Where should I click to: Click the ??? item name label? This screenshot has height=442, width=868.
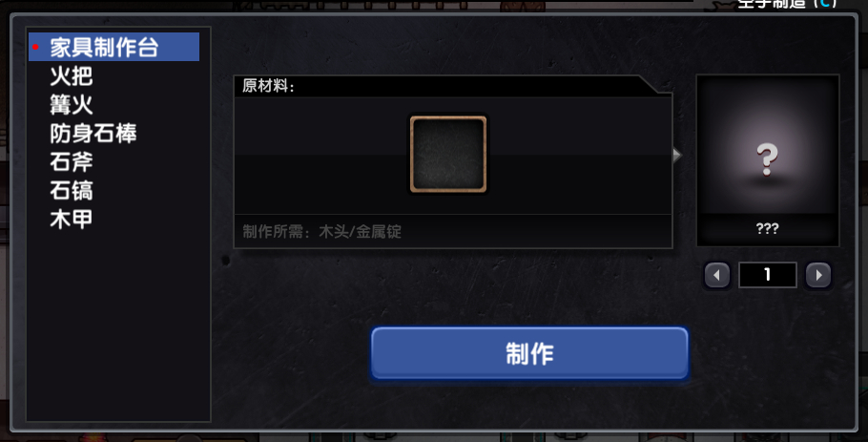(x=767, y=228)
